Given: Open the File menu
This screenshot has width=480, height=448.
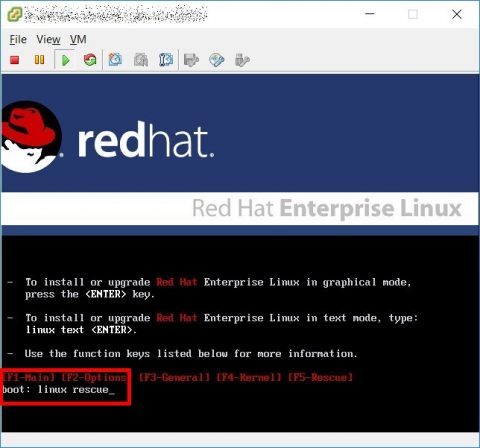Looking at the screenshot, I should (x=18, y=39).
